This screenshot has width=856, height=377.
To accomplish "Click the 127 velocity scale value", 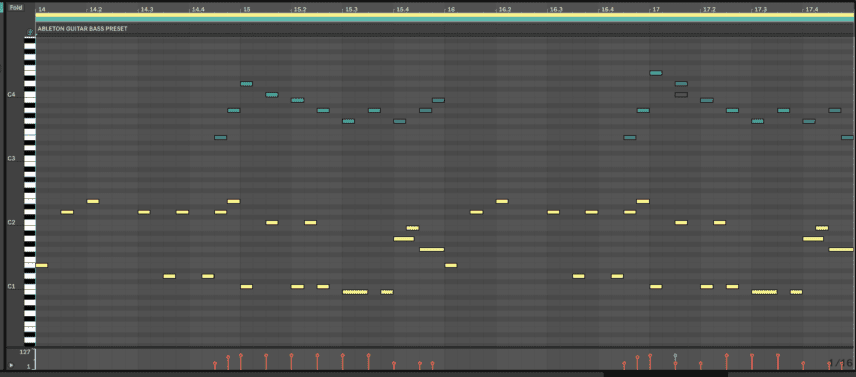I will pyautogui.click(x=25, y=352).
